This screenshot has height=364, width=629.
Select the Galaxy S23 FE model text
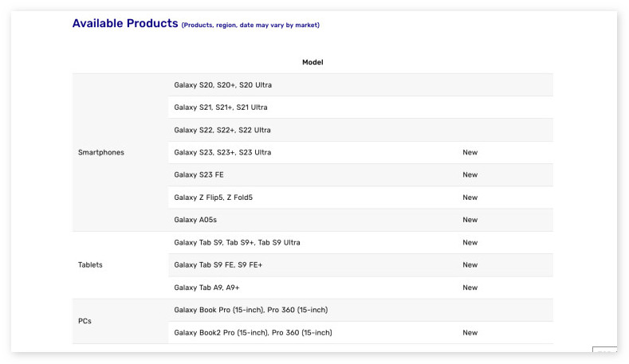(x=199, y=175)
